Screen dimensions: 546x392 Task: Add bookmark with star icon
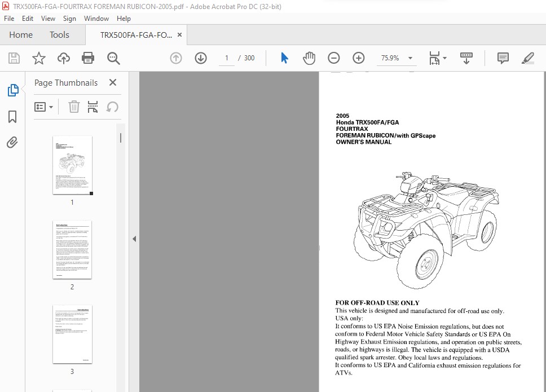39,58
